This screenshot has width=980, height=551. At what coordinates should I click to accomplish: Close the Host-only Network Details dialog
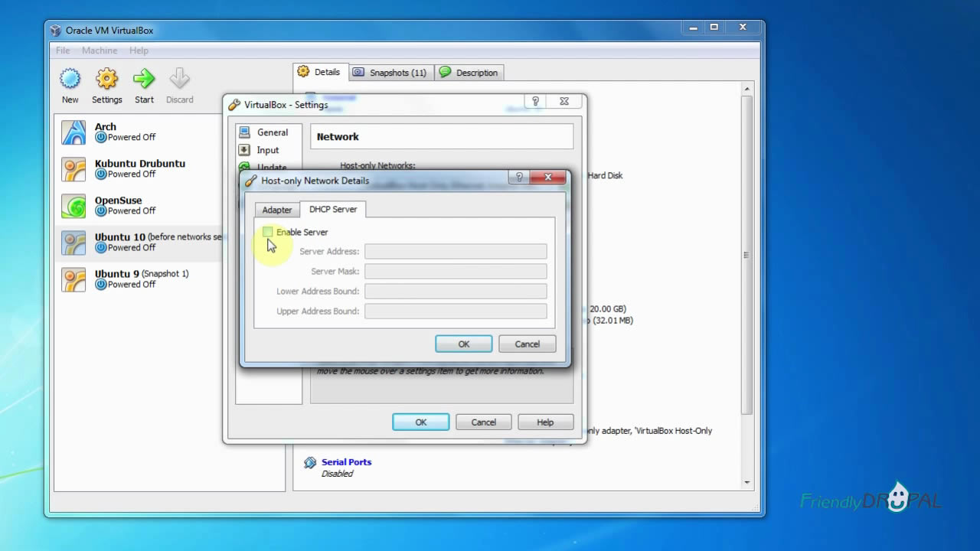point(548,178)
